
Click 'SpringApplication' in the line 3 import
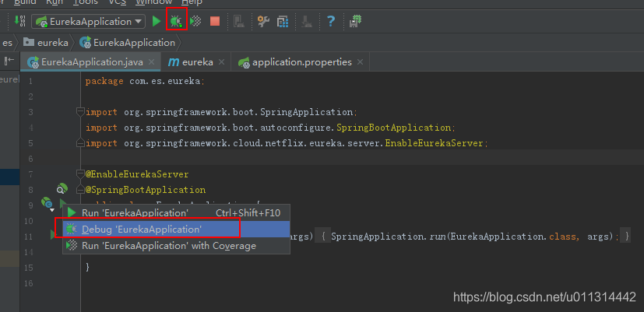[x=306, y=112]
